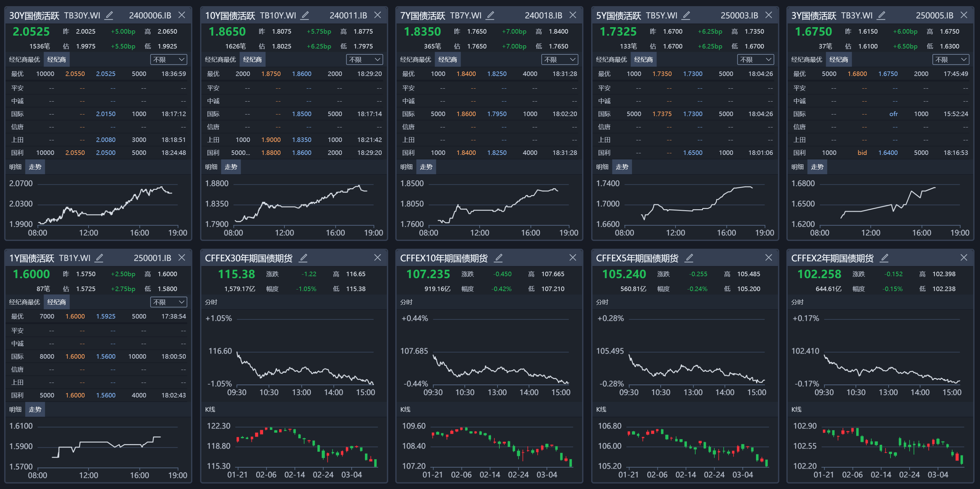
Task: Click edit pencil icon on 10Y国债活跃 panel
Action: pos(305,15)
